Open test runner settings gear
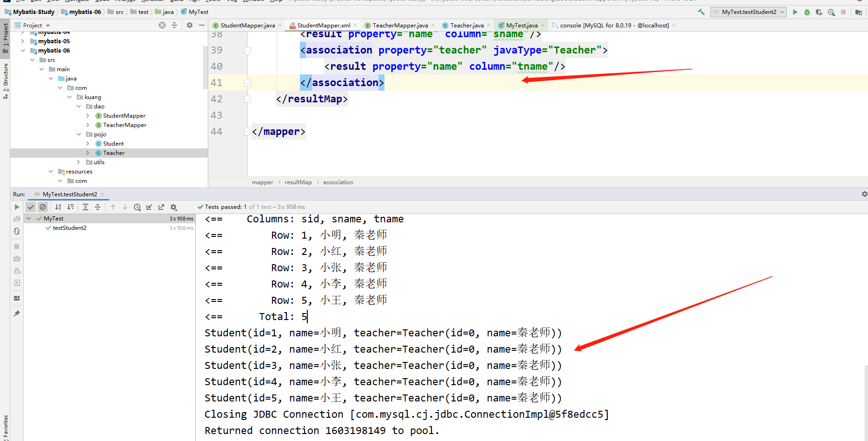This screenshot has width=868, height=441. (173, 207)
